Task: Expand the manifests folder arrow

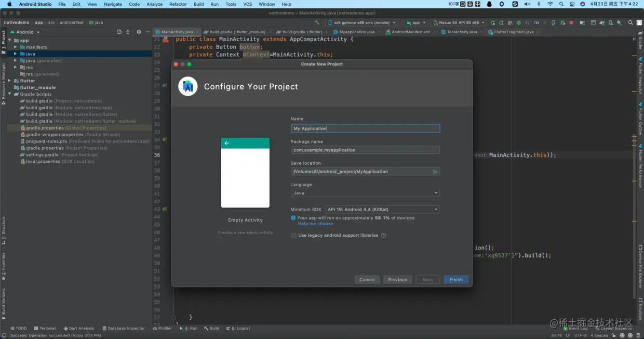Action: coord(16,47)
